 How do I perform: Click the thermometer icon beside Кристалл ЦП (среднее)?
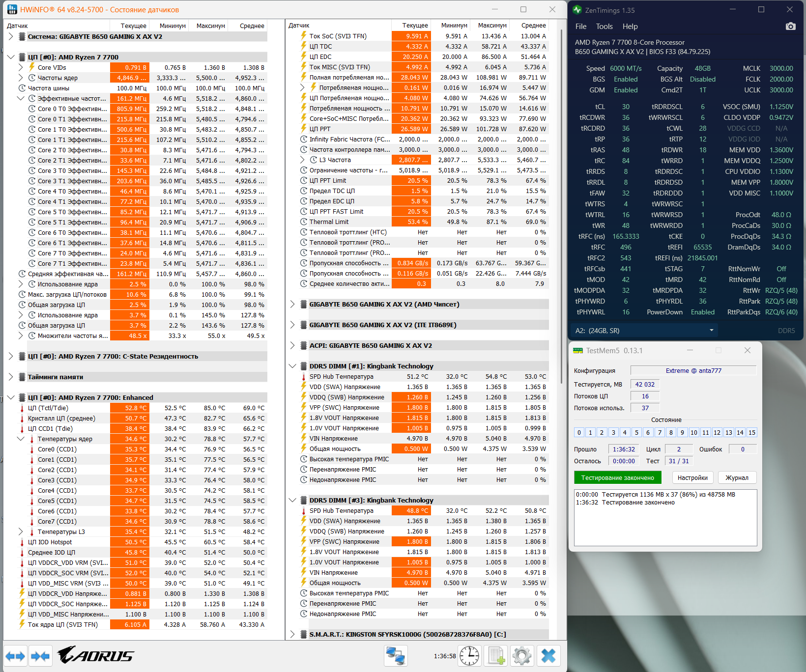click(x=22, y=418)
